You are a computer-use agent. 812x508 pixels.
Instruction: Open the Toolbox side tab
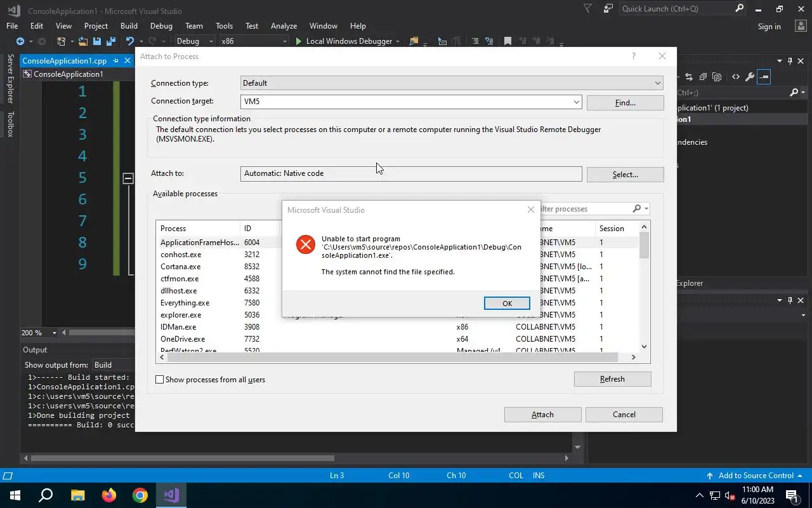(x=10, y=124)
